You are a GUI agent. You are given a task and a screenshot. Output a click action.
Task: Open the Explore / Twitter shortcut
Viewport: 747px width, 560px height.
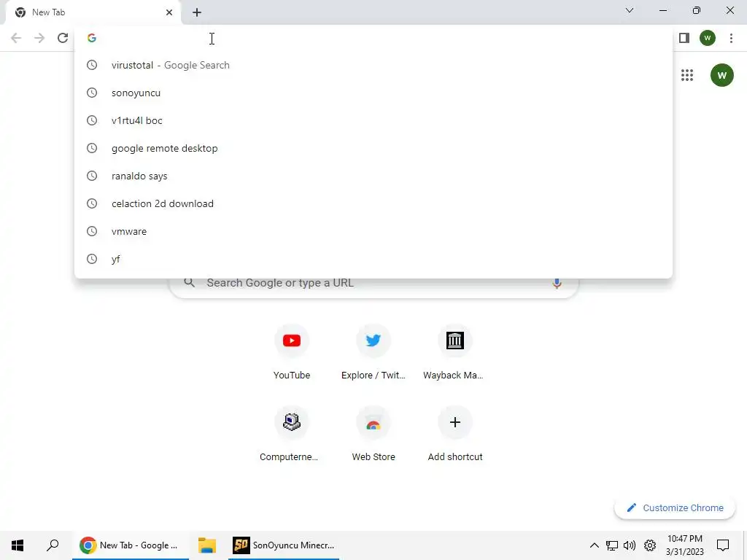(x=373, y=351)
